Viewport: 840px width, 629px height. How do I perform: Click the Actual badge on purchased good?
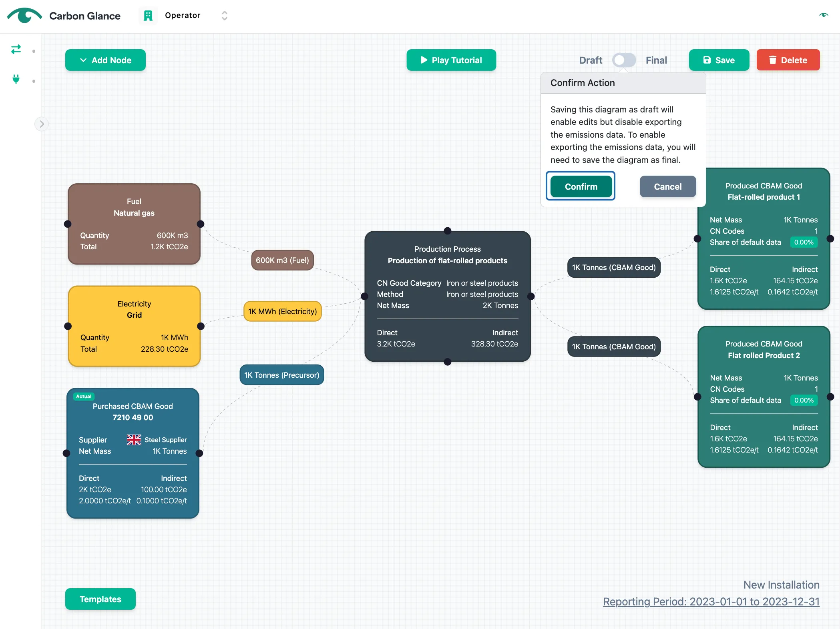click(x=84, y=396)
